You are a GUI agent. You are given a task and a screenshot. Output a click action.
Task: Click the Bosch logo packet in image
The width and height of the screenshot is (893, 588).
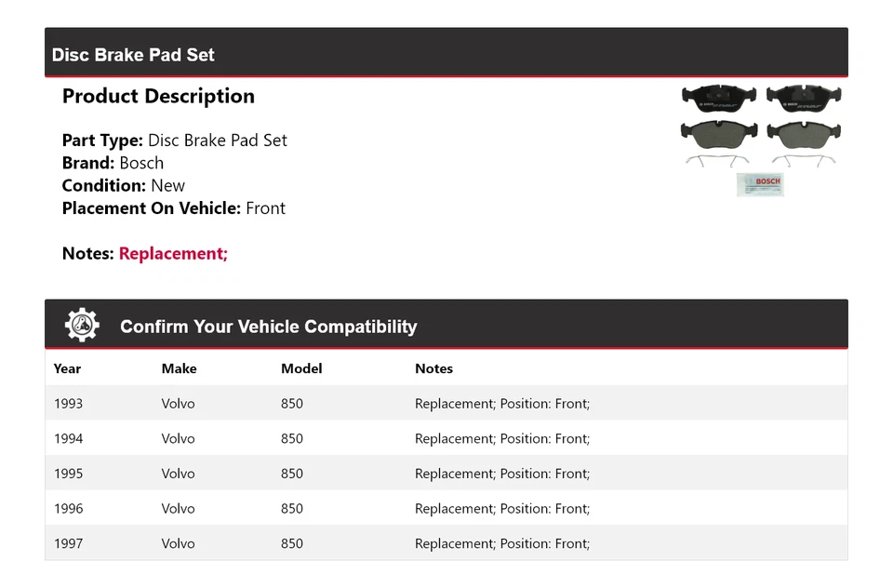click(x=760, y=183)
